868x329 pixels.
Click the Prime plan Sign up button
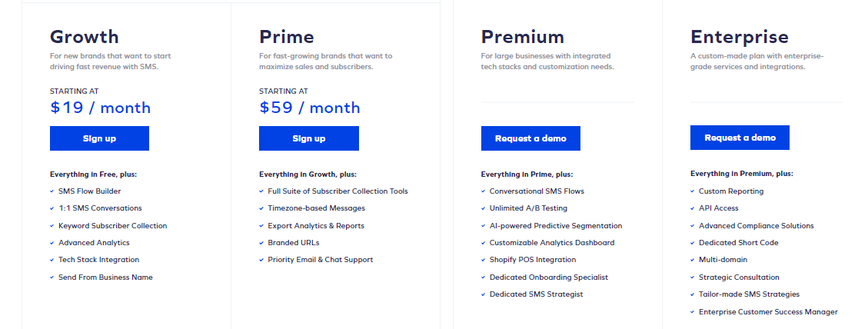309,138
